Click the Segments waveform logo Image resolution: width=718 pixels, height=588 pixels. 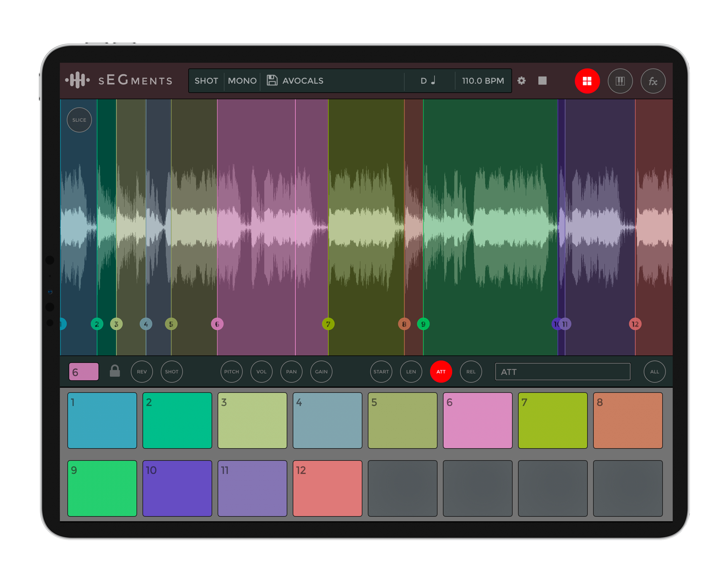click(x=78, y=80)
